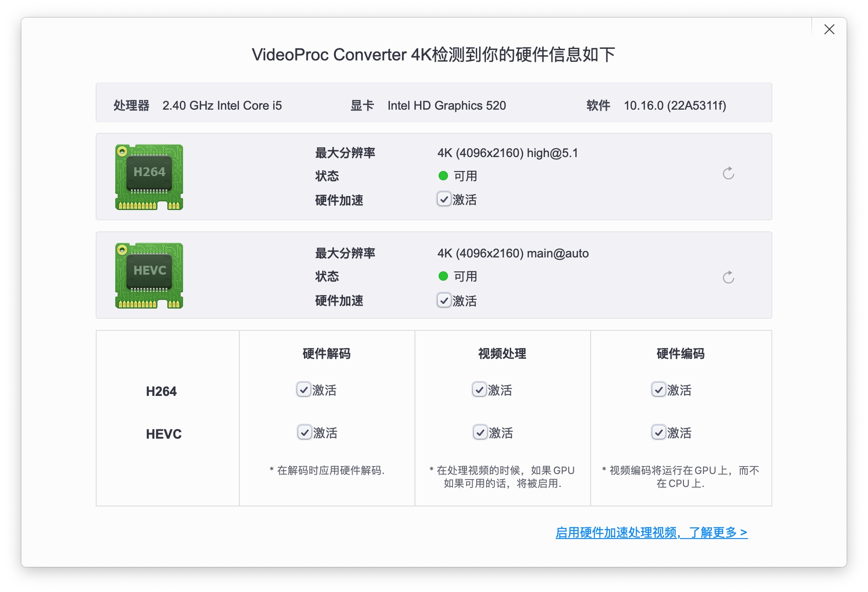
Task: Toggle H264 video processing checkbox
Action: pos(479,389)
